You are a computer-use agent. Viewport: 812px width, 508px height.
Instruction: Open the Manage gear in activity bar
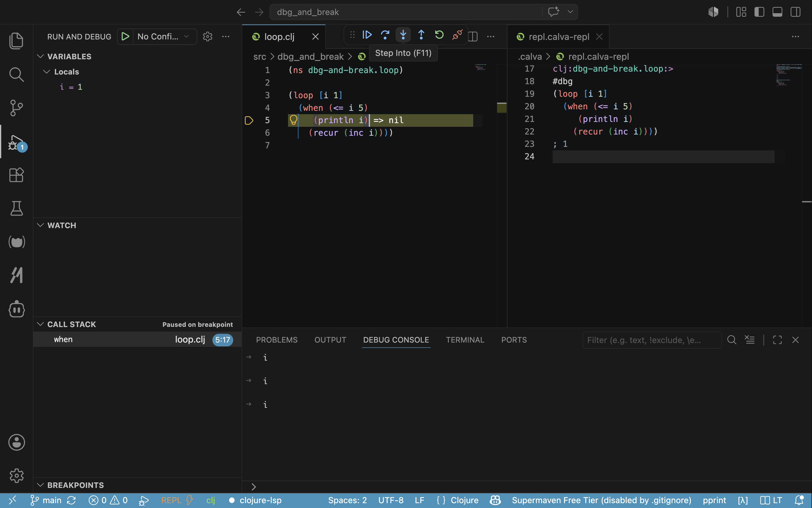16,476
